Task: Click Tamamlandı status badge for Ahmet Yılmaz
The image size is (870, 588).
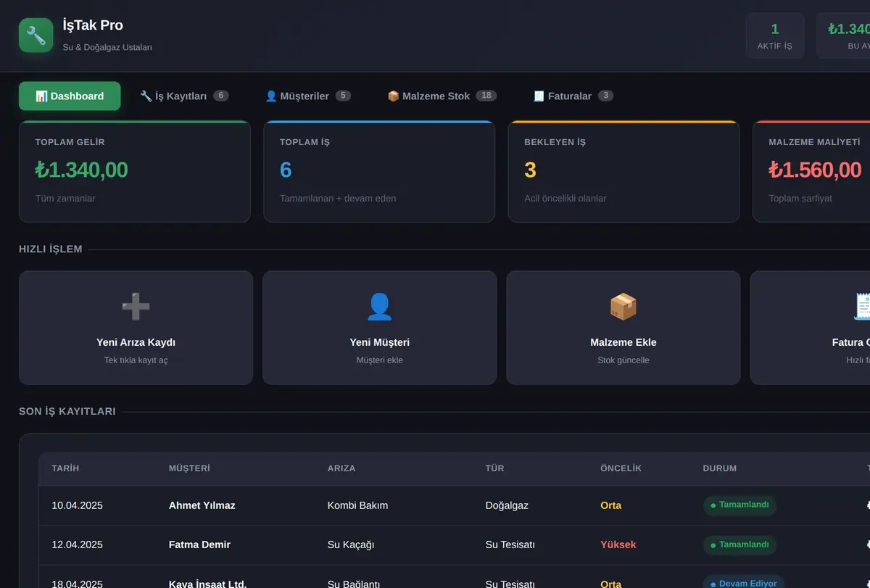Action: [739, 505]
